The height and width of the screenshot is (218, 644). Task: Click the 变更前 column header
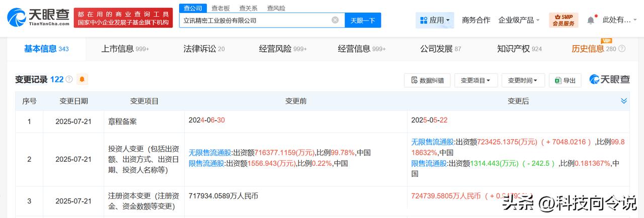point(296,101)
